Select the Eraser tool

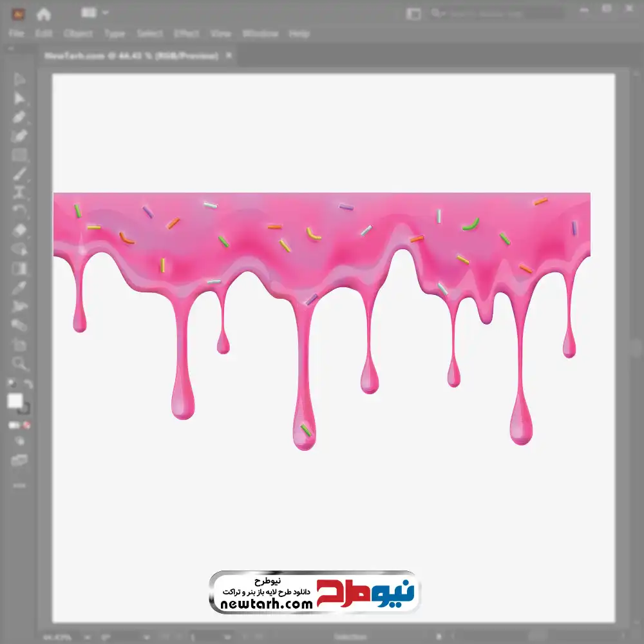19,230
